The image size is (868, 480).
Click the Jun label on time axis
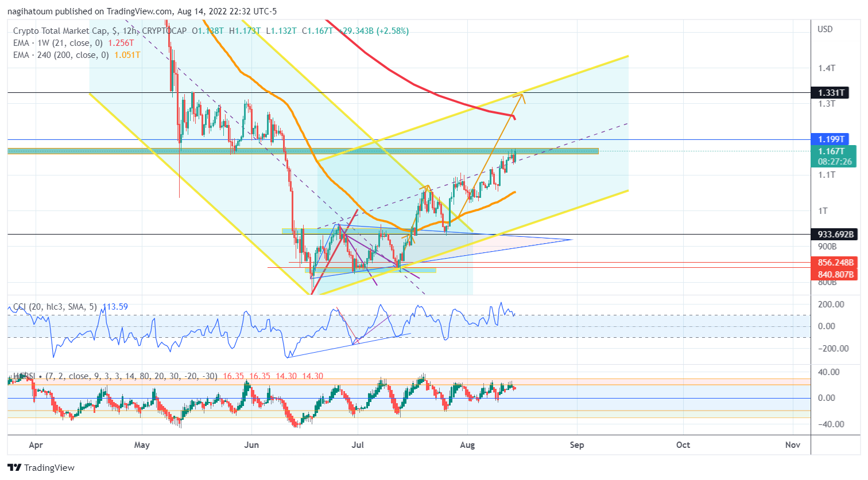(x=251, y=445)
